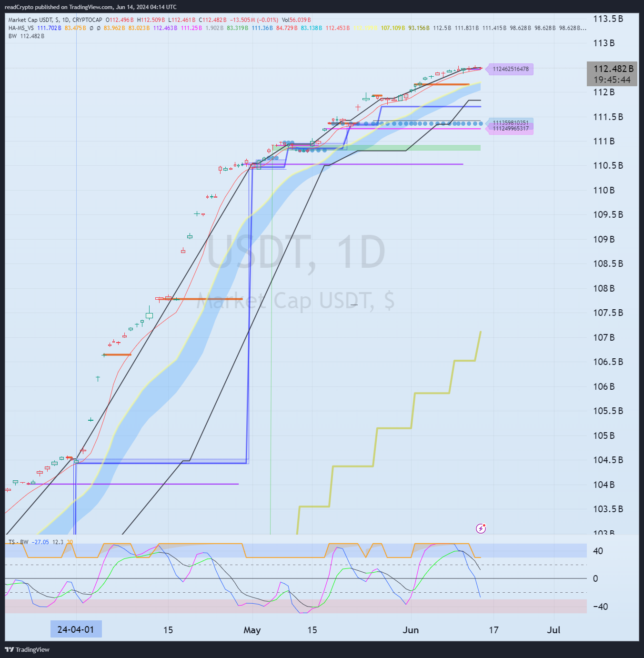Click the open value O112.496B
Image resolution: width=644 pixels, height=658 pixels.
(120, 20)
